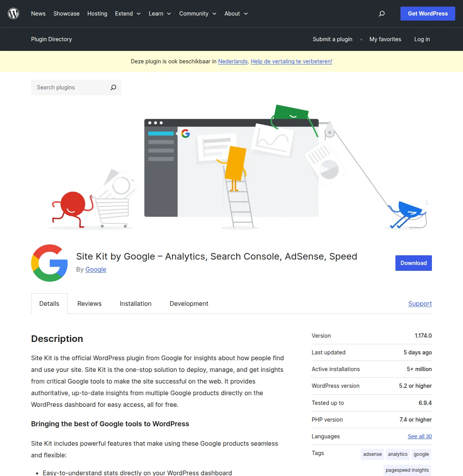Image resolution: width=463 pixels, height=476 pixels.
Task: Open the See all 30 languages link
Action: (x=419, y=436)
